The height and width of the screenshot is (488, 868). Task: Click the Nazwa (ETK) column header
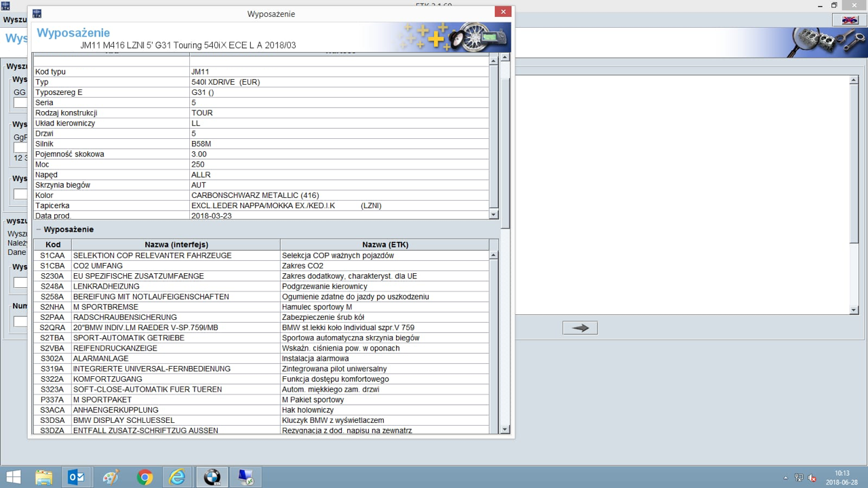pyautogui.click(x=385, y=245)
